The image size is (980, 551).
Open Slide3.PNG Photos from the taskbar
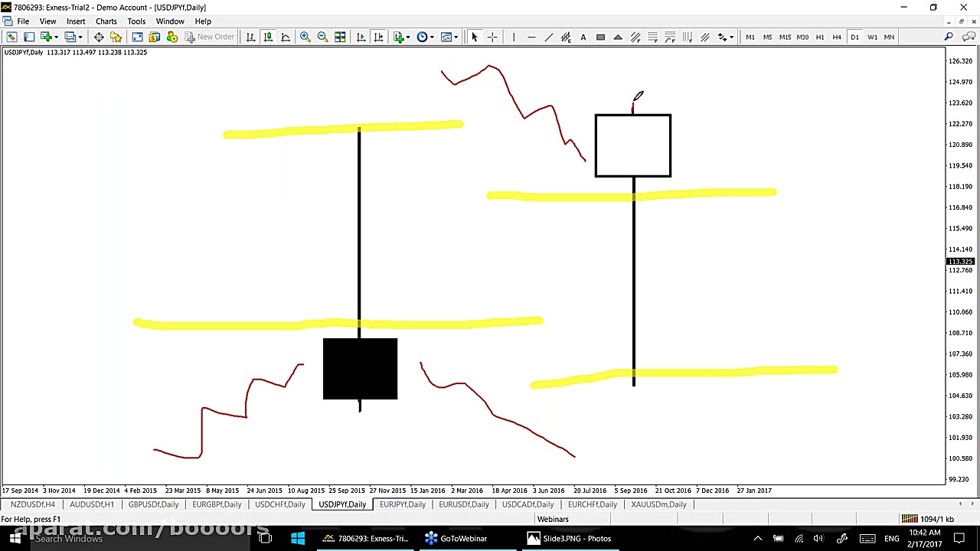point(570,539)
